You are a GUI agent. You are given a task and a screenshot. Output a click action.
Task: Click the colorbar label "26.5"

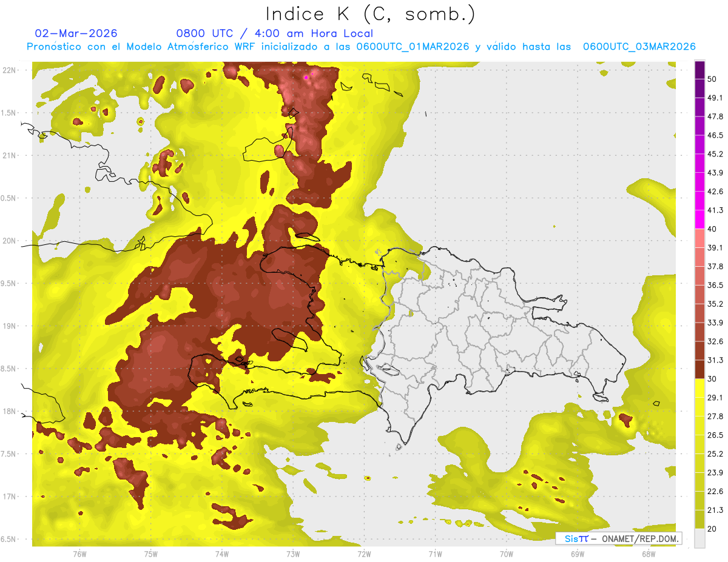(715, 435)
